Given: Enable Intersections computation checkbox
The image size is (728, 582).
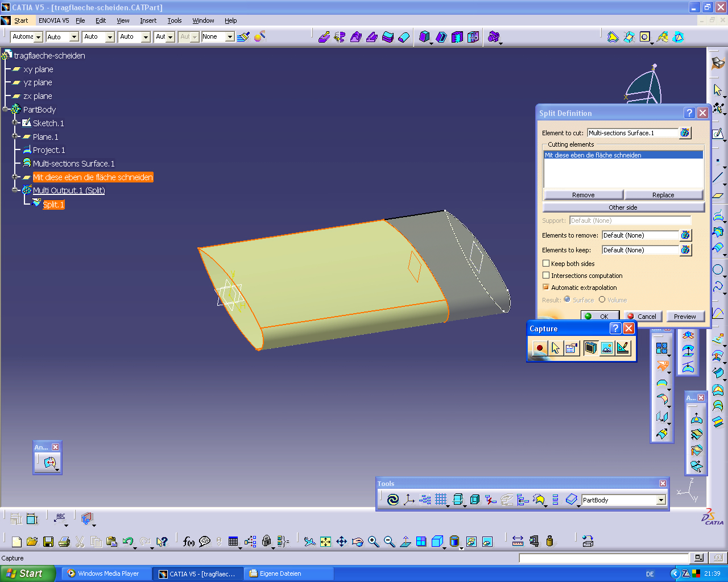Looking at the screenshot, I should click(x=546, y=276).
